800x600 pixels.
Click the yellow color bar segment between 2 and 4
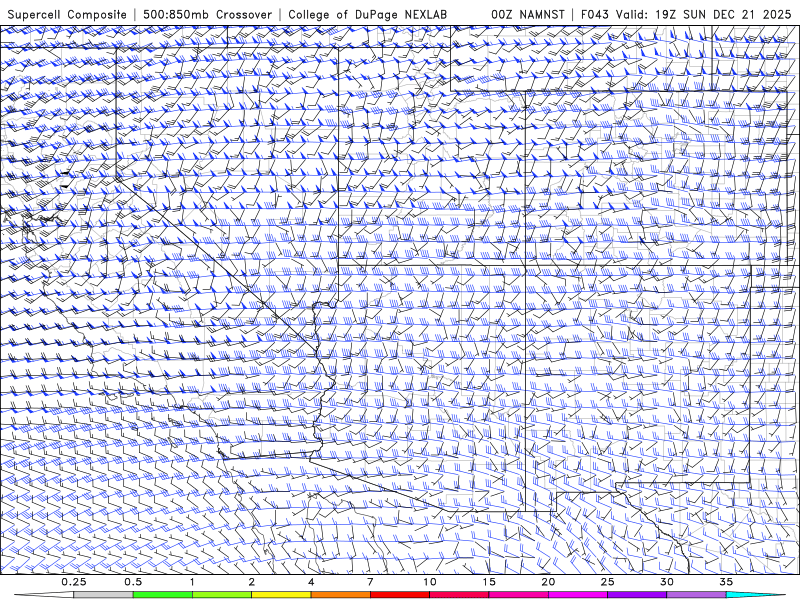[x=281, y=595]
